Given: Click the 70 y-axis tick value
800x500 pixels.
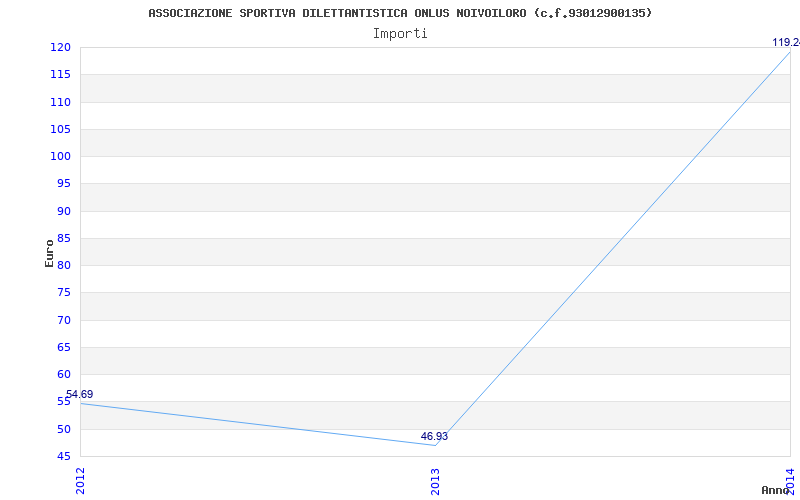Looking at the screenshot, I should pos(63,320).
